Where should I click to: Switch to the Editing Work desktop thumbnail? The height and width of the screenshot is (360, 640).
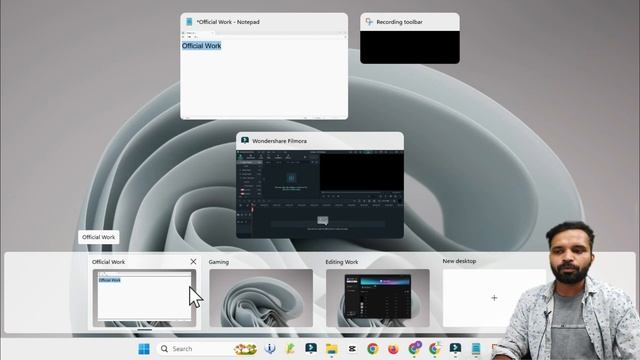378,298
